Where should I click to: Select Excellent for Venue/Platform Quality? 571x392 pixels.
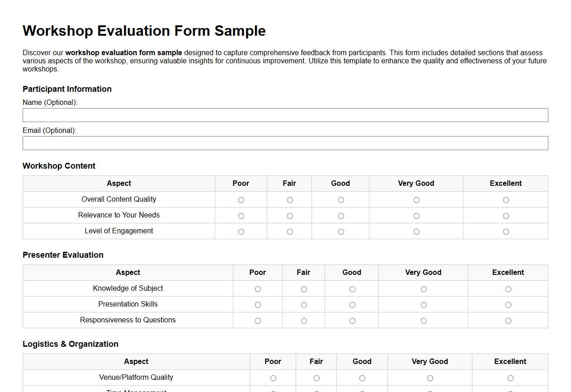point(510,378)
